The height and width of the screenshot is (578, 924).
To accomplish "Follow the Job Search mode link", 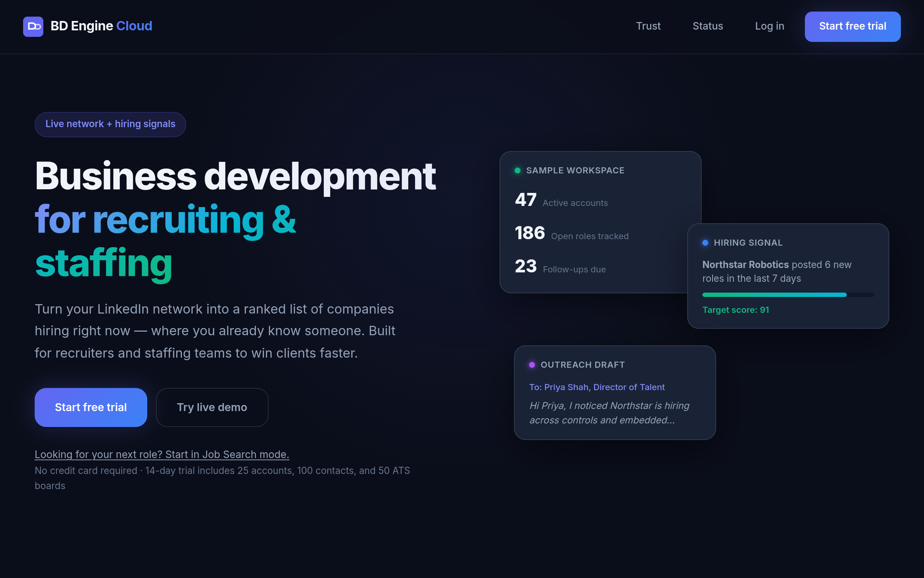I will (162, 454).
